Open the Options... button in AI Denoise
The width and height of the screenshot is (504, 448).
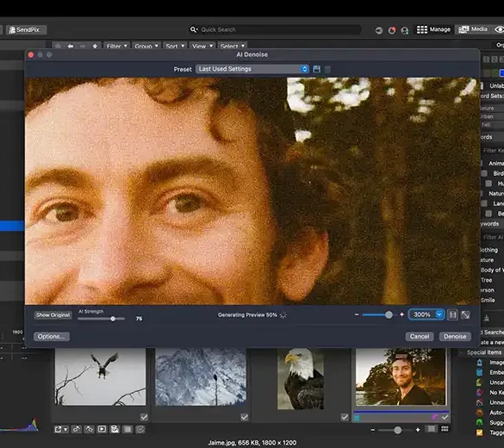coord(52,337)
